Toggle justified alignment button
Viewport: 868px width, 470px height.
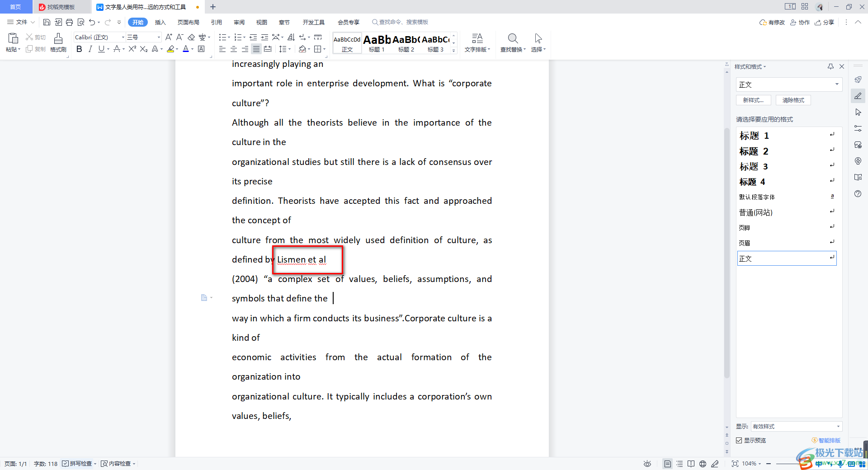[x=256, y=49]
